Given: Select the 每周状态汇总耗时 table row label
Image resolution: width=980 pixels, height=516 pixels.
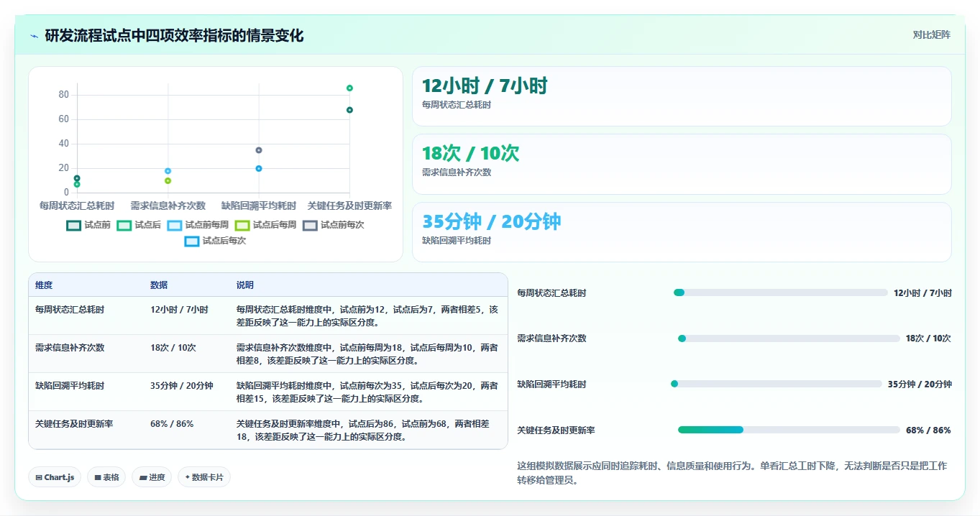Looking at the screenshot, I should [70, 310].
